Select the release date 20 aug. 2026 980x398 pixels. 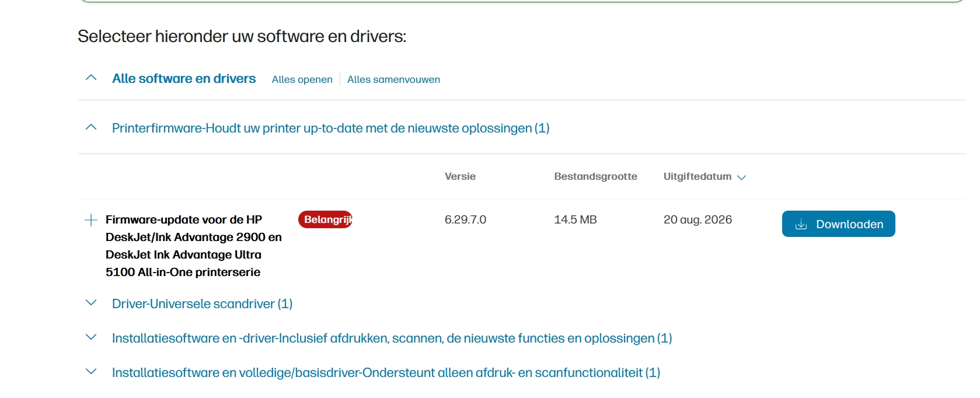point(697,219)
